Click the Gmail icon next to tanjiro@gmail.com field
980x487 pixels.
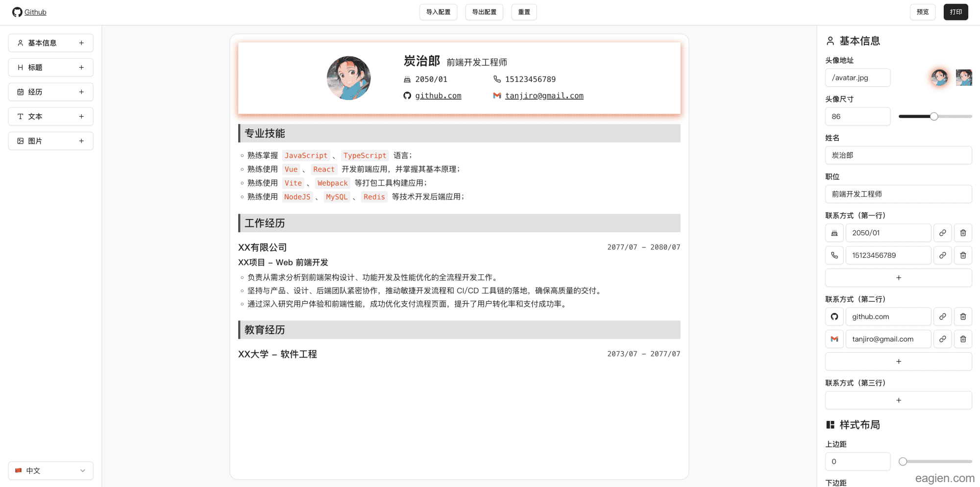coord(834,339)
